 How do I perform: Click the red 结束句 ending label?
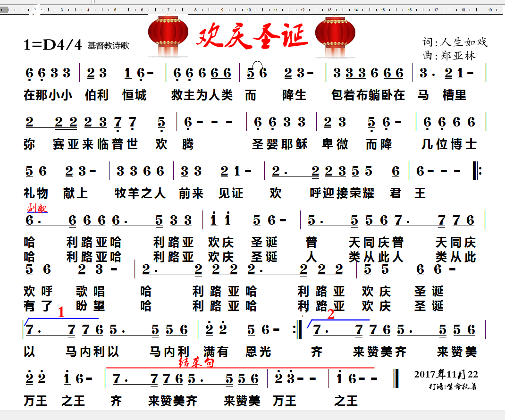click(x=196, y=363)
